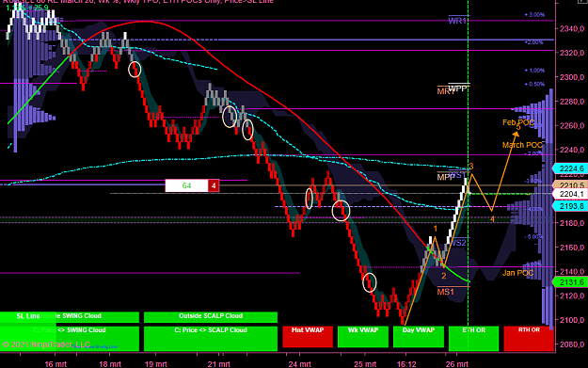Click the Wk VWAP green status panel
Screen dimensions: 588x368
pyautogui.click(x=363, y=337)
